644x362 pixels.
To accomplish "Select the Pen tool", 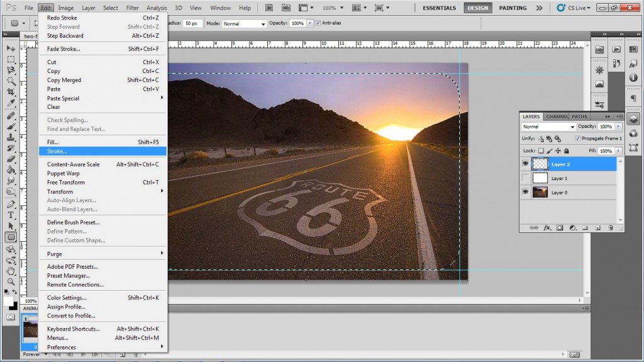I will (11, 205).
